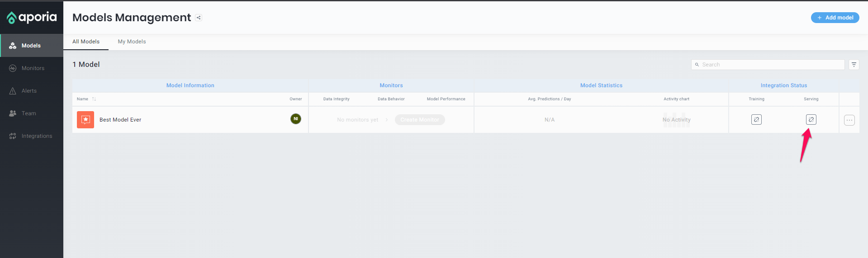
Task: Click the Best Model Ever star icon
Action: click(85, 120)
